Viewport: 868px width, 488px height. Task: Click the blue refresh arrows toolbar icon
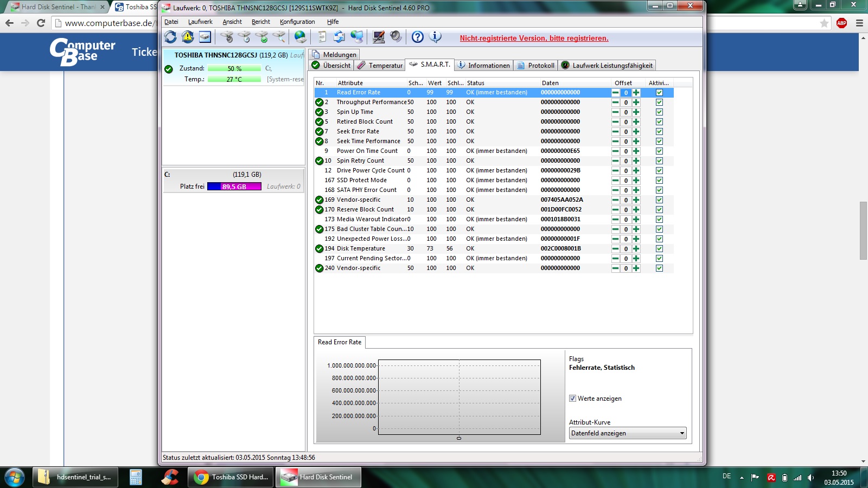[x=170, y=37]
